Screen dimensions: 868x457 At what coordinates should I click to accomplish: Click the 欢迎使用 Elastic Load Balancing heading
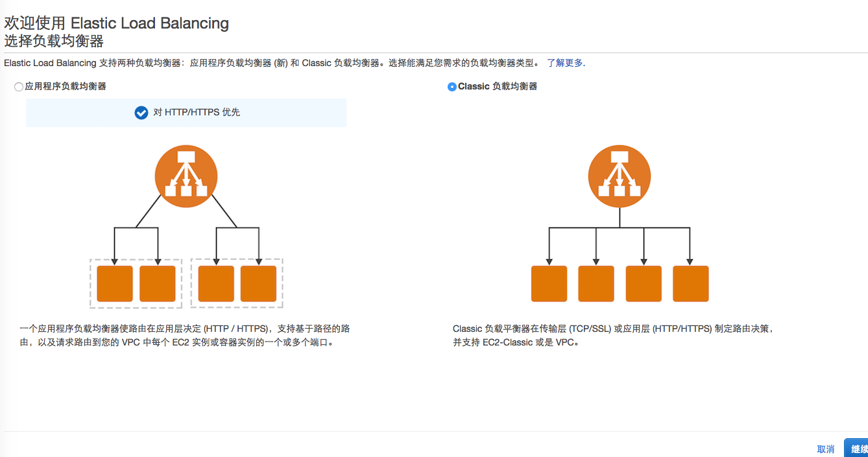click(117, 23)
